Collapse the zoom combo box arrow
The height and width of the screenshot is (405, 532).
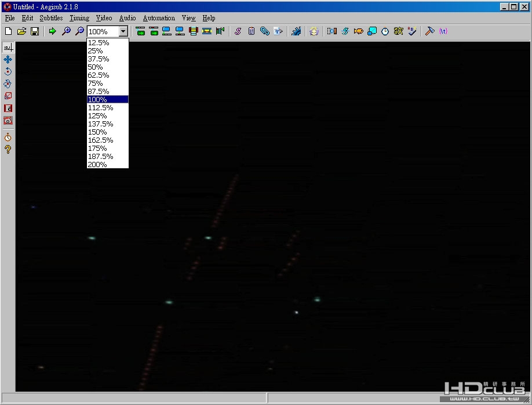pyautogui.click(x=123, y=31)
